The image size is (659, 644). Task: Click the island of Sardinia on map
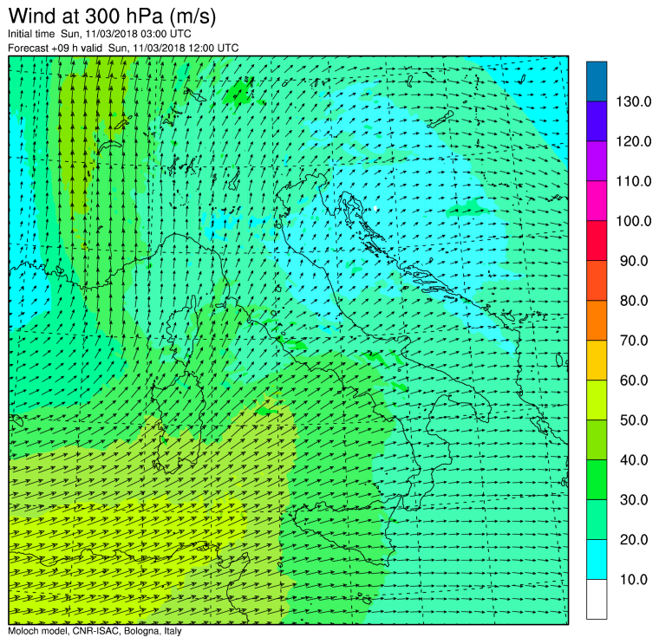point(177,422)
